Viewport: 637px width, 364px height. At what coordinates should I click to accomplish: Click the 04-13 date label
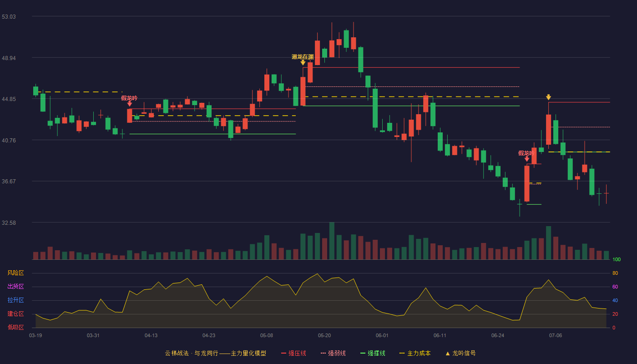[151, 335]
